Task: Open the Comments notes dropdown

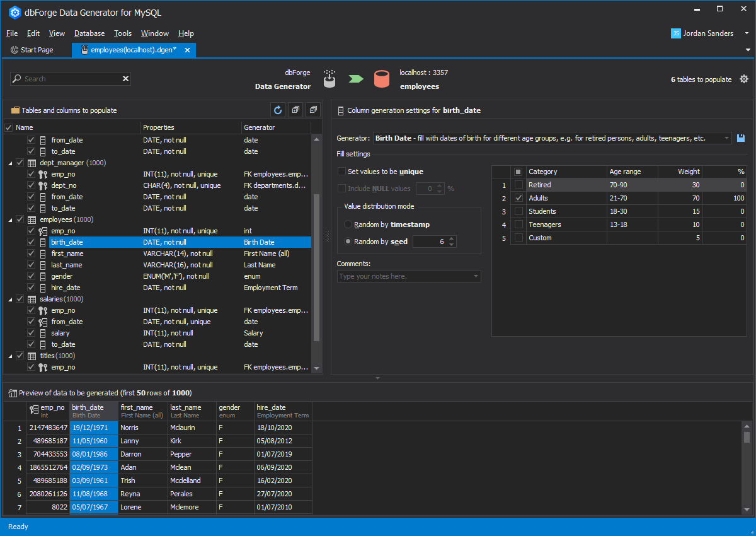Action: [476, 276]
